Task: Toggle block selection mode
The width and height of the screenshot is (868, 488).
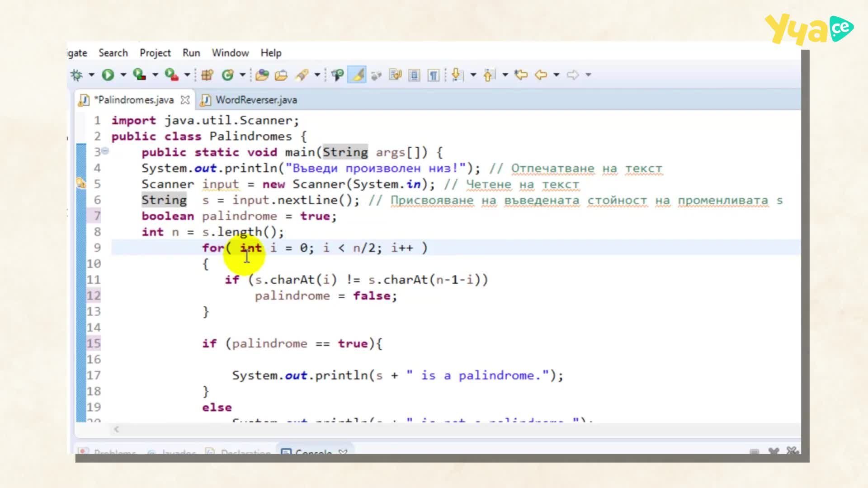Action: (x=414, y=75)
